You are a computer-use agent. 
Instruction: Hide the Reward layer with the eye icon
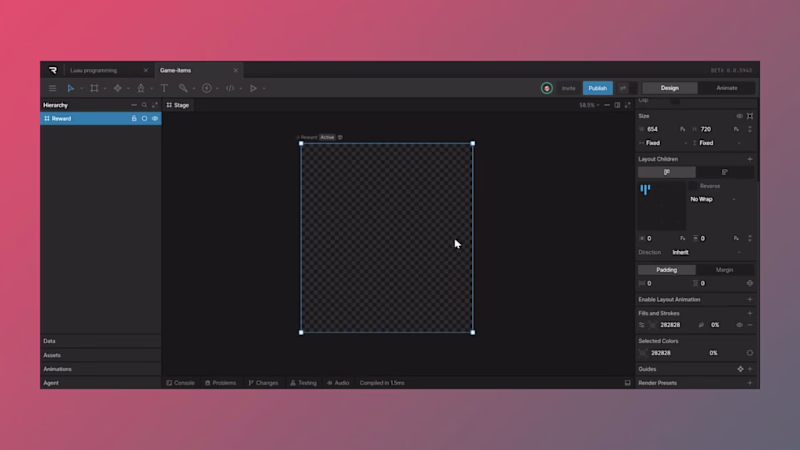[x=155, y=118]
